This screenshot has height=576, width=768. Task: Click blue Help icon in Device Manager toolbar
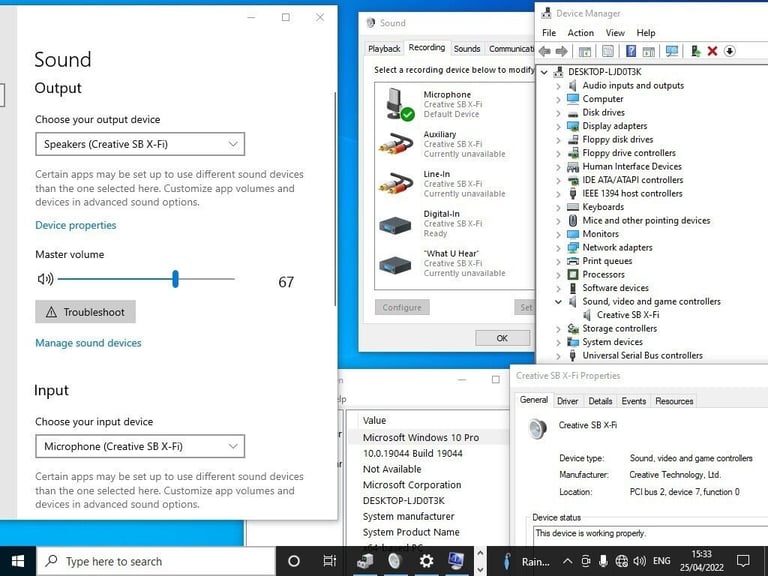pos(631,51)
